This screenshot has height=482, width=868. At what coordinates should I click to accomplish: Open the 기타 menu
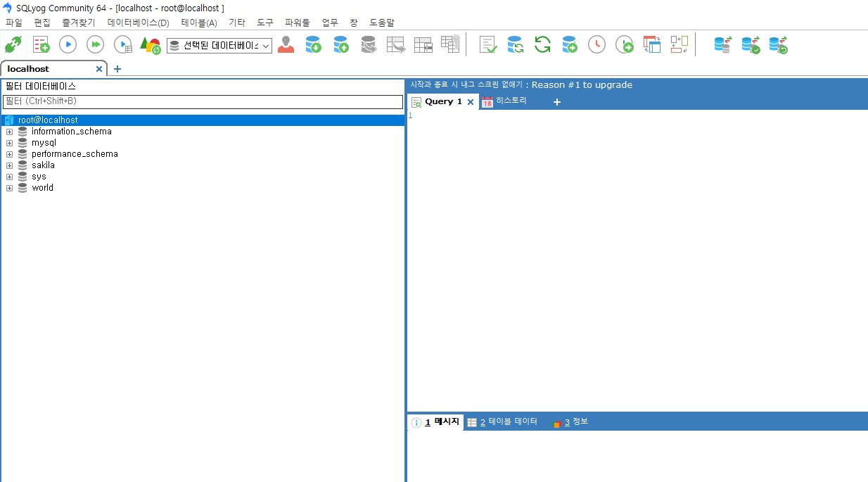click(x=237, y=23)
